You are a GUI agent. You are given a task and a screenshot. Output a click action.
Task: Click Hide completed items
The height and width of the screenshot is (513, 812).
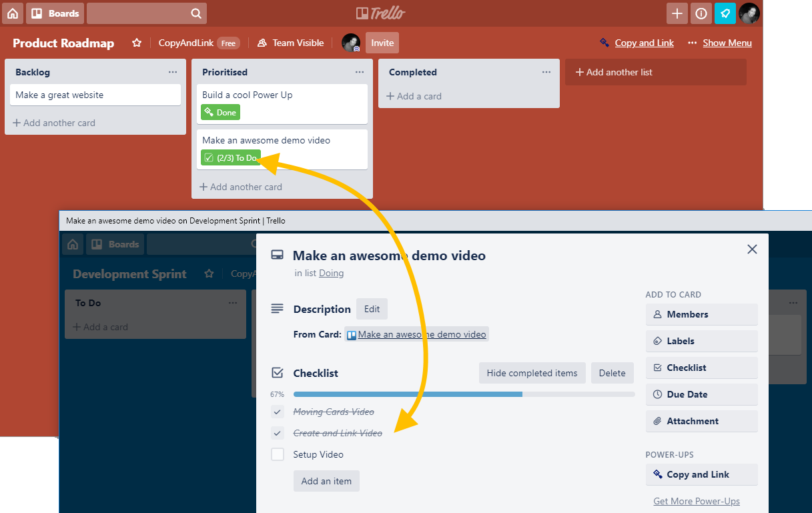[532, 373]
